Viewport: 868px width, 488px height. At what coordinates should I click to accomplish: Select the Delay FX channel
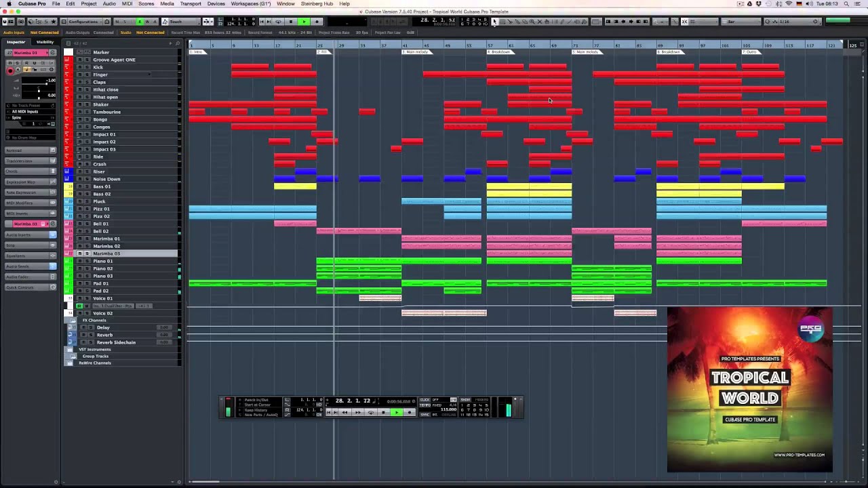[x=103, y=327]
